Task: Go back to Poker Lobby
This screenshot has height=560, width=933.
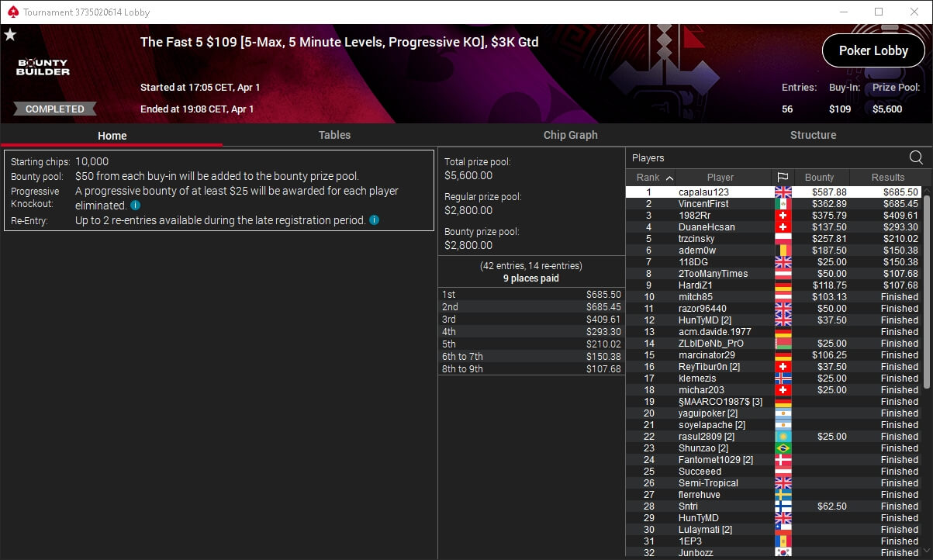Action: [873, 50]
